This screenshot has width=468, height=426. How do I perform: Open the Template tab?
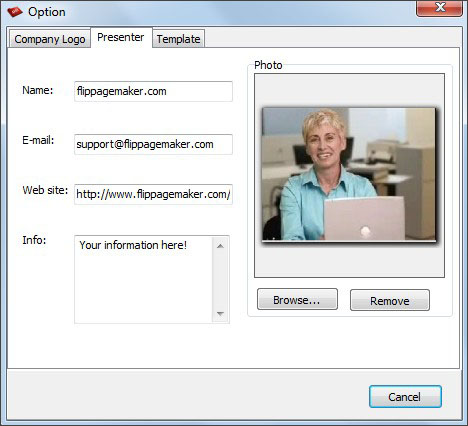(178, 39)
